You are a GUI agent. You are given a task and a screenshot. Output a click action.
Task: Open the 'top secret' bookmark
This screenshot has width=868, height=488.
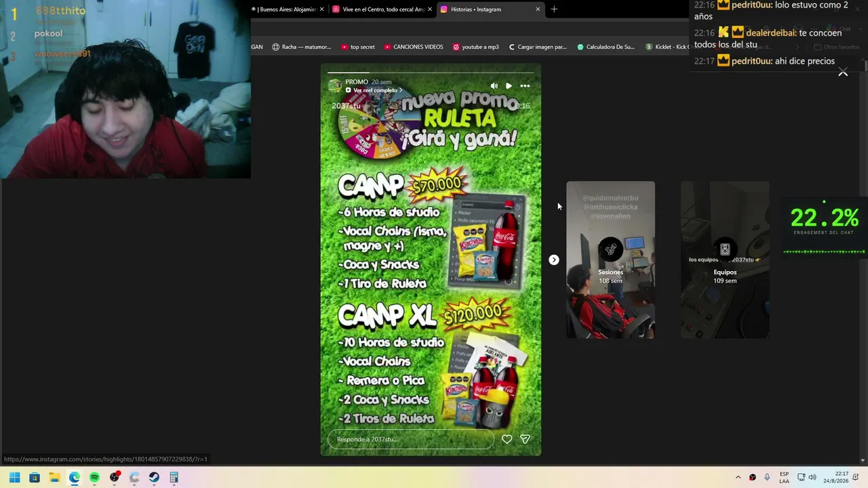pyautogui.click(x=357, y=47)
